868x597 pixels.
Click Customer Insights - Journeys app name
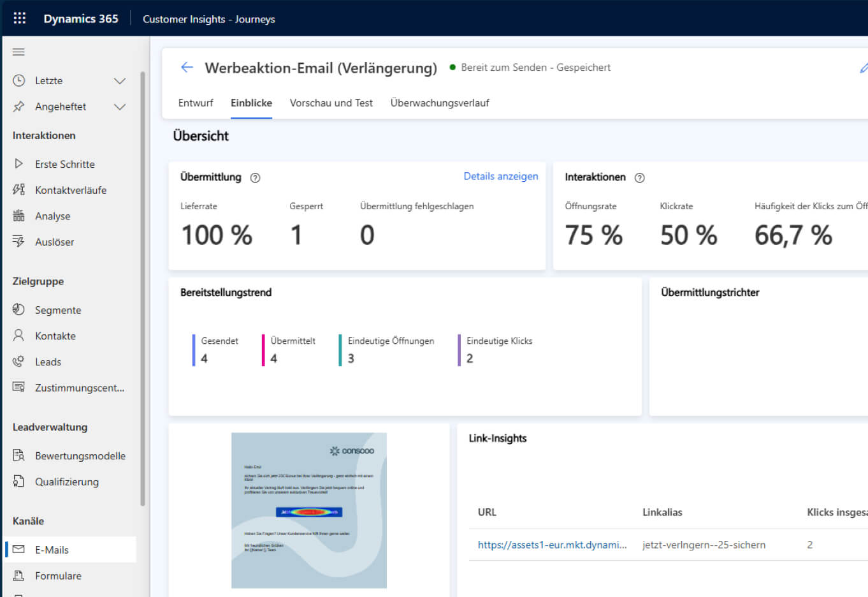209,19
